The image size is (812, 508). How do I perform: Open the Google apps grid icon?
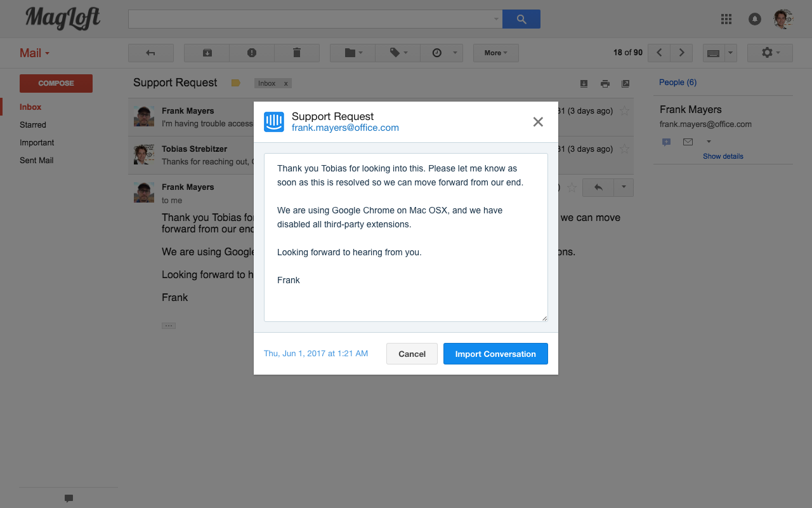tap(726, 19)
